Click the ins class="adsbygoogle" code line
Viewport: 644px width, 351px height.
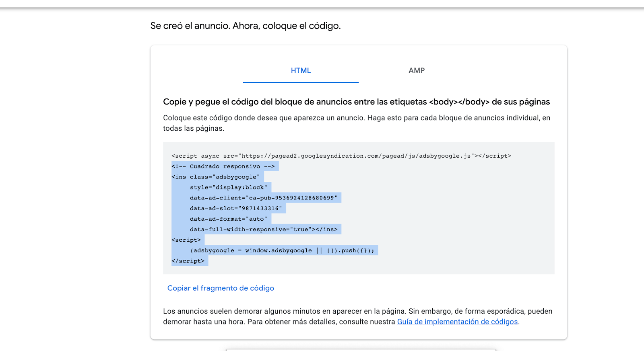[216, 177]
